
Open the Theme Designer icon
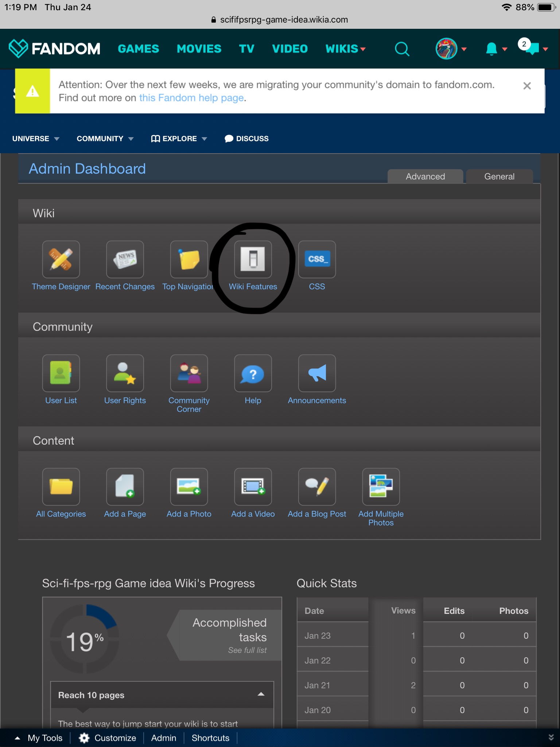[x=61, y=259]
